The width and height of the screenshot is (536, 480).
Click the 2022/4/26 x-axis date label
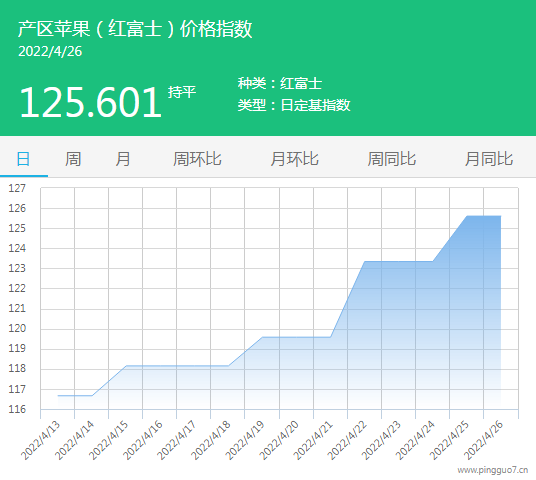[484, 440]
